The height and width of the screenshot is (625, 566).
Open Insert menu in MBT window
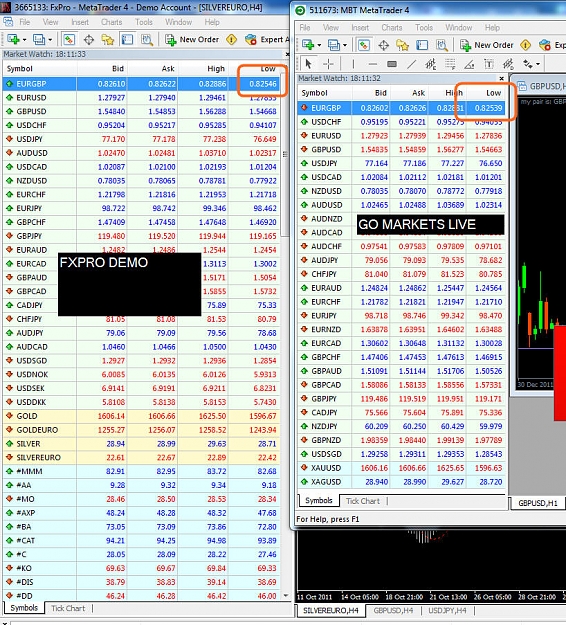tap(360, 28)
